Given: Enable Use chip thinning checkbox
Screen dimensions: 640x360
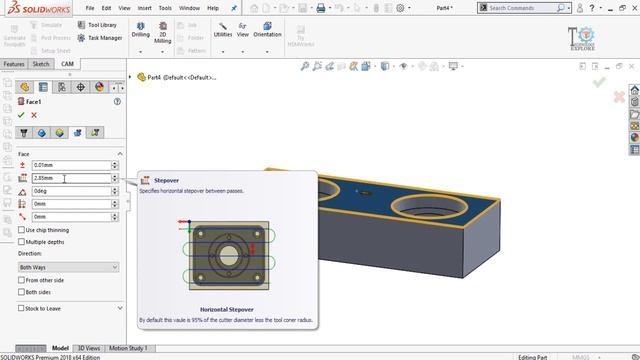Looking at the screenshot, I should coord(21,230).
